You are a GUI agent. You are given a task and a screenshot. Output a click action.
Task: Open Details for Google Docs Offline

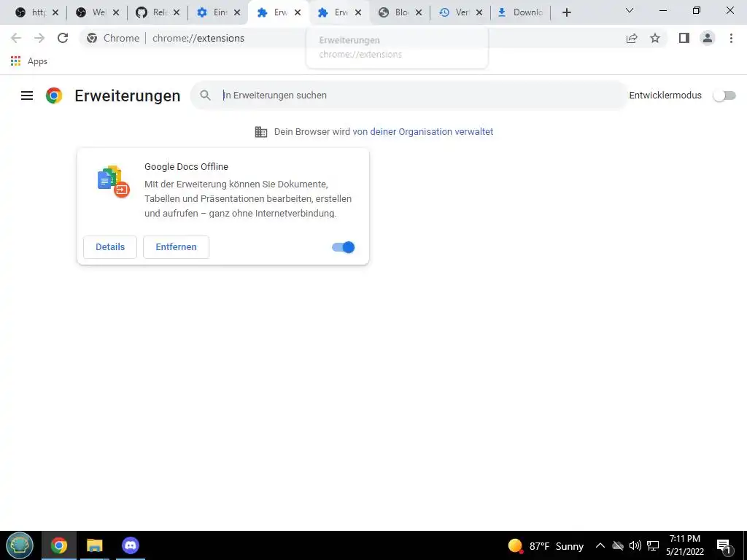coord(110,247)
